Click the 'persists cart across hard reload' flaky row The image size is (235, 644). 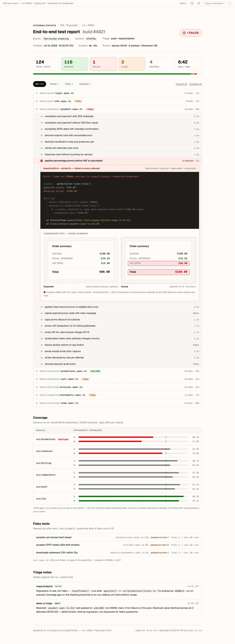[117, 537]
